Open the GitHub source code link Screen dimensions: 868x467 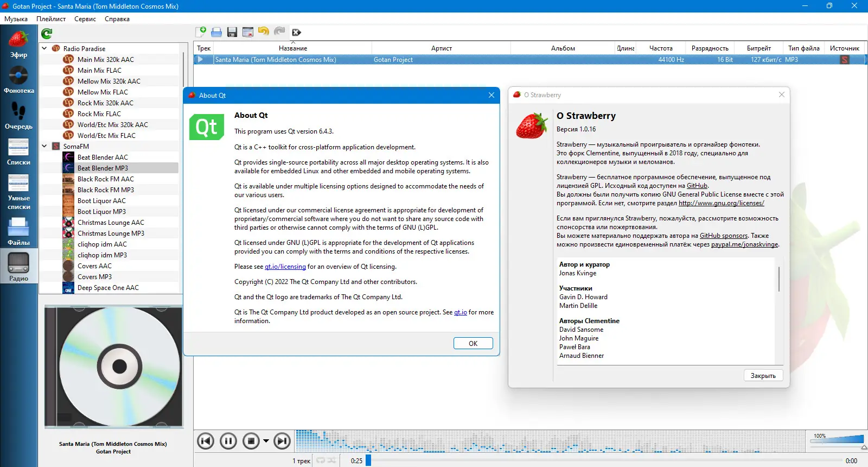click(x=697, y=186)
